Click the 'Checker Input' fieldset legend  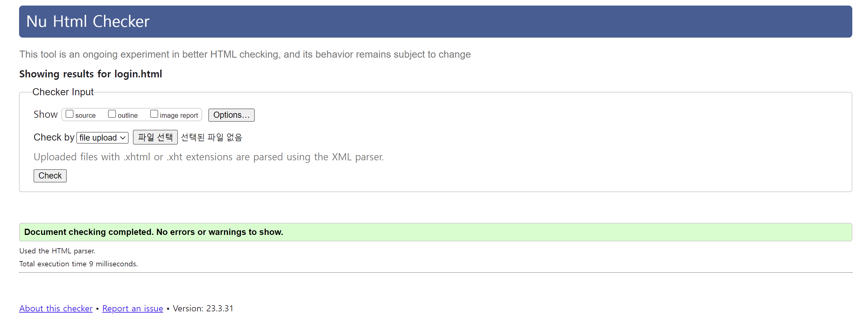coord(63,92)
